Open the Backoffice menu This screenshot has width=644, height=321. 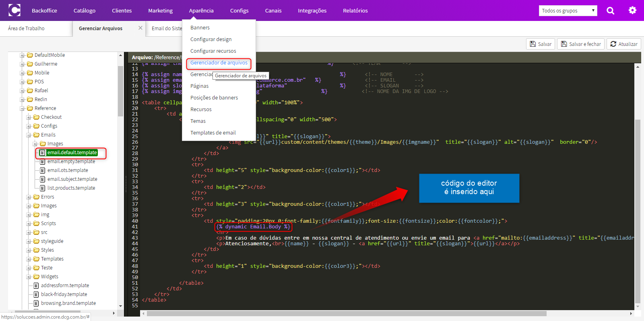[44, 10]
